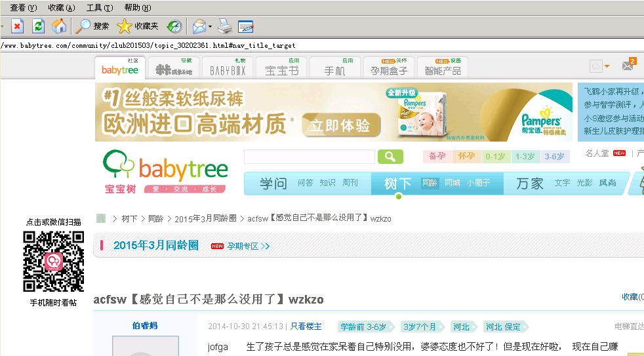
Task: Click the Print toolbar icon
Action: tap(225, 26)
